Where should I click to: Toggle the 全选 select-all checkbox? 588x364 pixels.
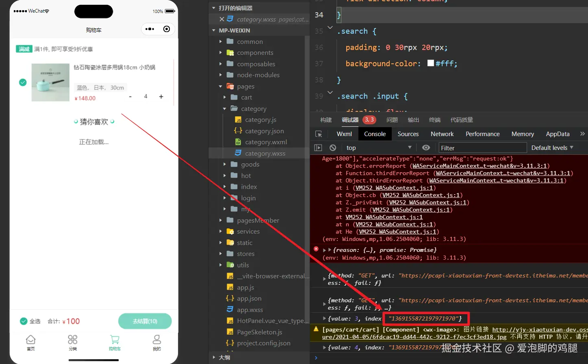[x=24, y=321]
